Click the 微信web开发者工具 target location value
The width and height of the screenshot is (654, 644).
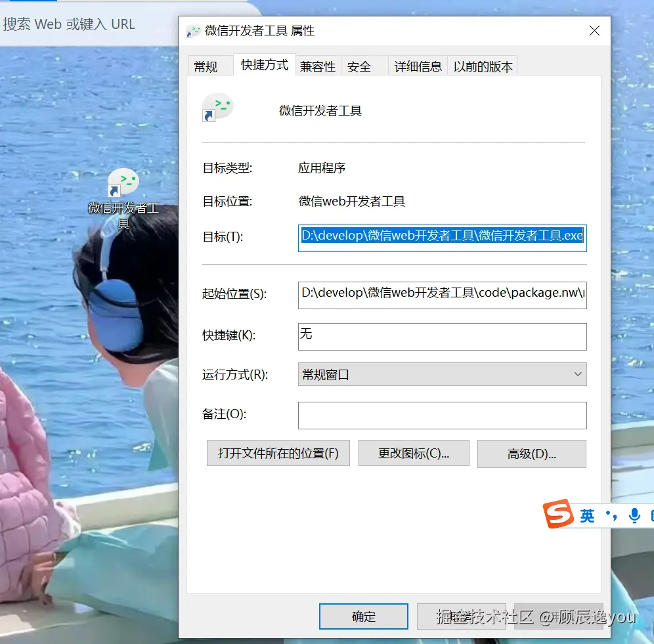coord(351,202)
